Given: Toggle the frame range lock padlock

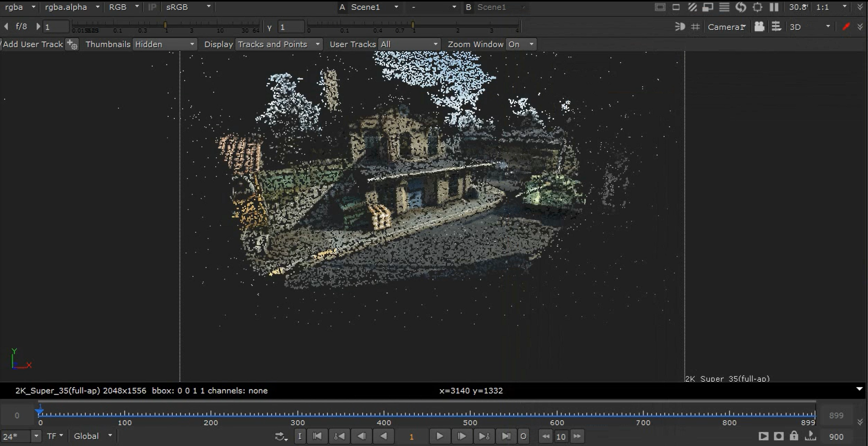Looking at the screenshot, I should tap(794, 436).
